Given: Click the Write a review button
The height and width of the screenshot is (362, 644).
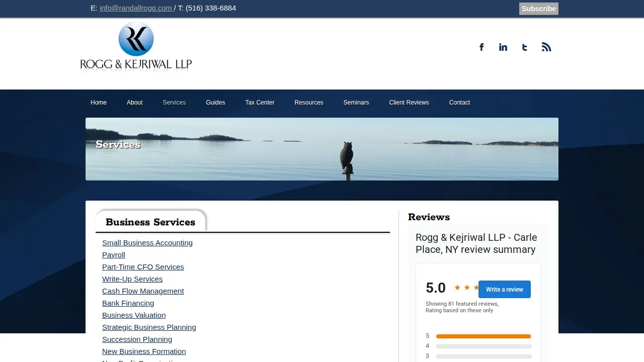Looking at the screenshot, I should click(x=505, y=290).
